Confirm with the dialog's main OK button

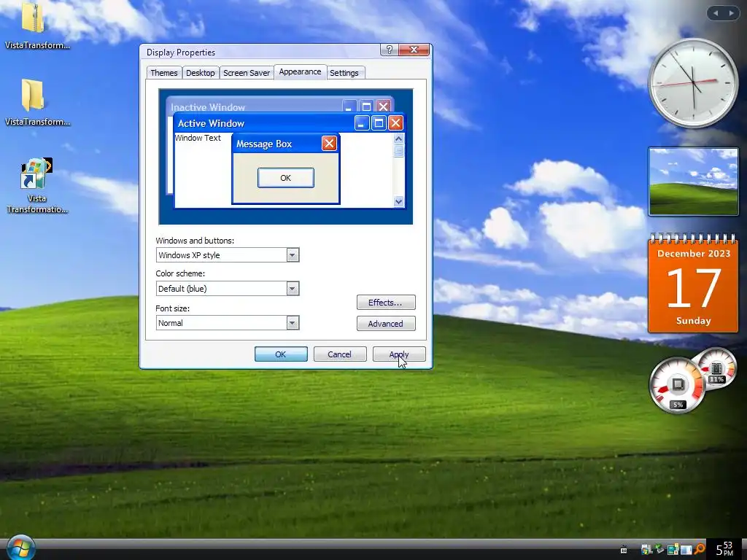281,354
